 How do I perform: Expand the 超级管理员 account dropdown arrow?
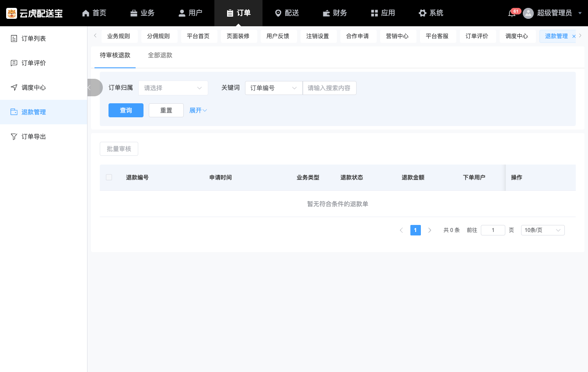pos(580,13)
